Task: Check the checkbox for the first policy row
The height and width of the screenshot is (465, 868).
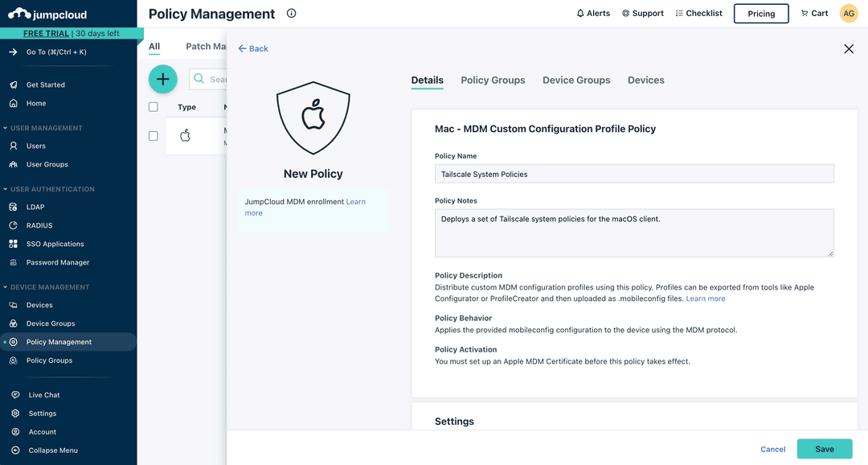Action: 153,135
